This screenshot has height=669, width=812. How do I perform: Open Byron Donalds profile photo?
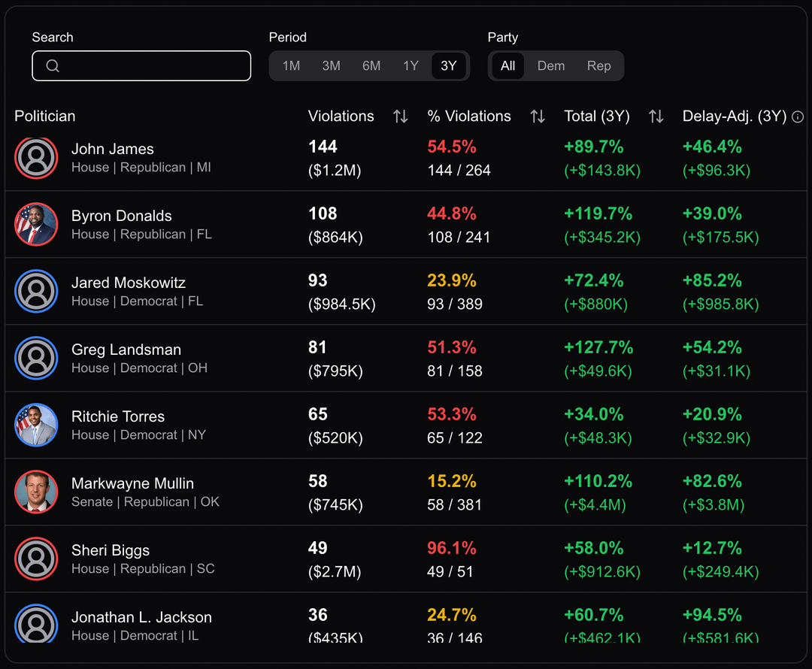point(36,225)
